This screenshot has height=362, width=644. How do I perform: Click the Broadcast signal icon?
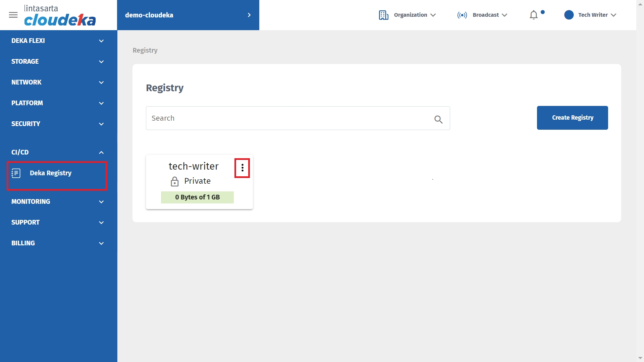(x=462, y=15)
